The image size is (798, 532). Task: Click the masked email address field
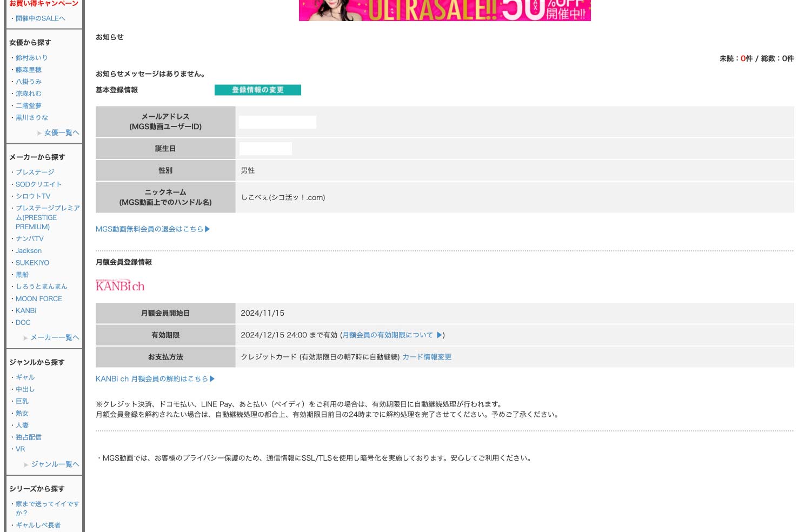[x=277, y=122]
